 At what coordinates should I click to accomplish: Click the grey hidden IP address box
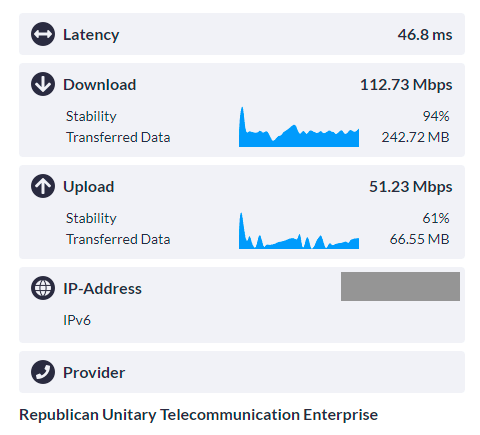click(400, 286)
